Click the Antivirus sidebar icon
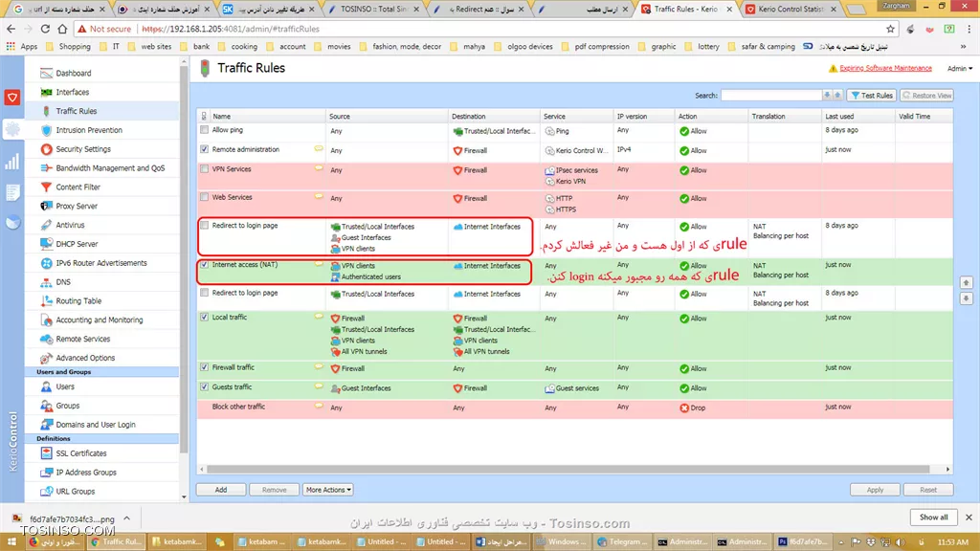The image size is (980, 551). point(47,225)
